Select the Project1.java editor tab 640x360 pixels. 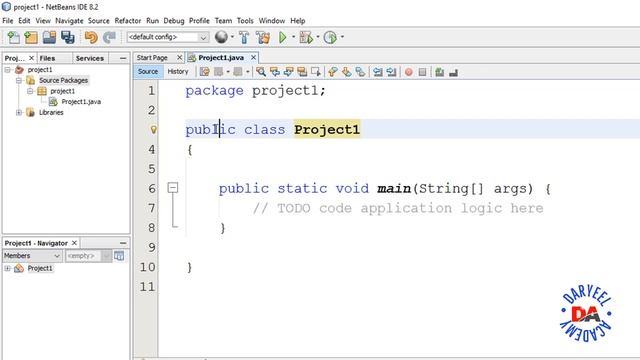tap(221, 58)
